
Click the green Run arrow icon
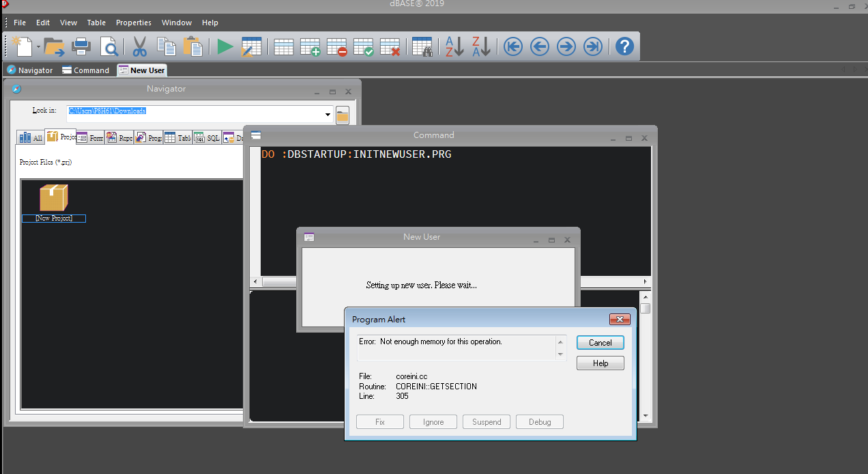225,46
